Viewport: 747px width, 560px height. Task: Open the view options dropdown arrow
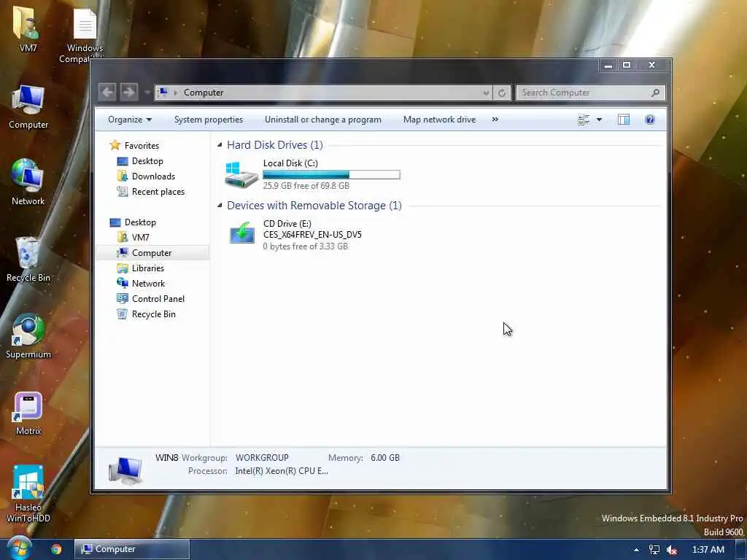[x=600, y=120]
